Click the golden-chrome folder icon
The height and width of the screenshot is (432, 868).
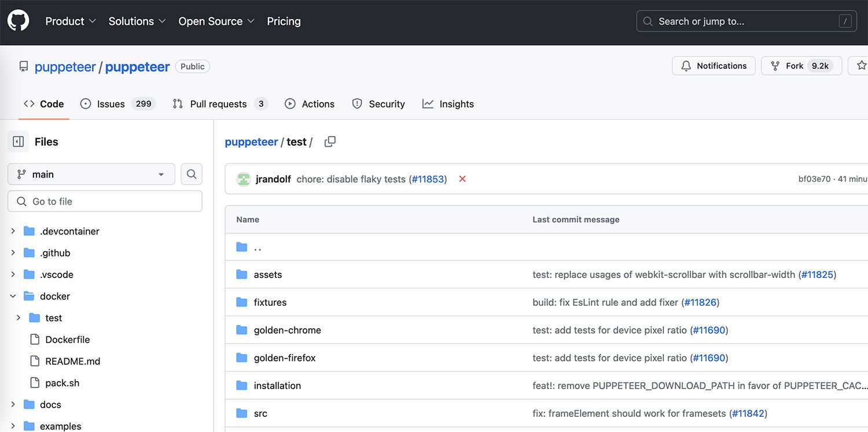pyautogui.click(x=242, y=330)
